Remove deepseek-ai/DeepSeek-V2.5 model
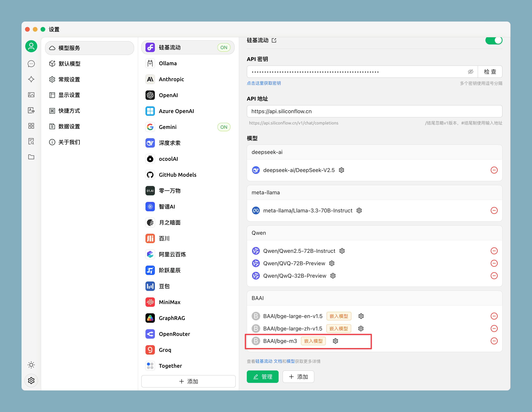Image resolution: width=532 pixels, height=412 pixels. coord(494,170)
